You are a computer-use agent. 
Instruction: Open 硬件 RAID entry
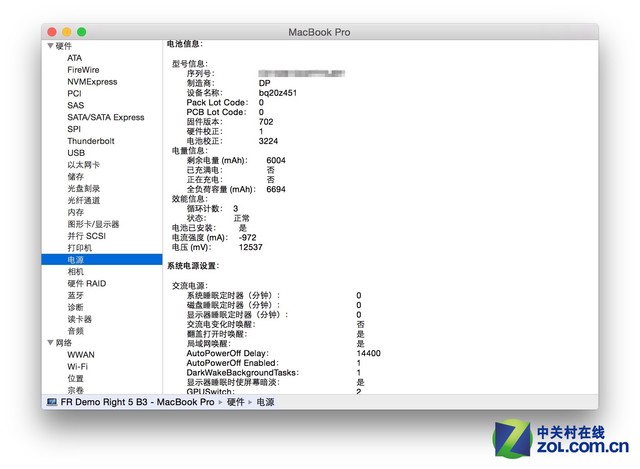pos(87,283)
